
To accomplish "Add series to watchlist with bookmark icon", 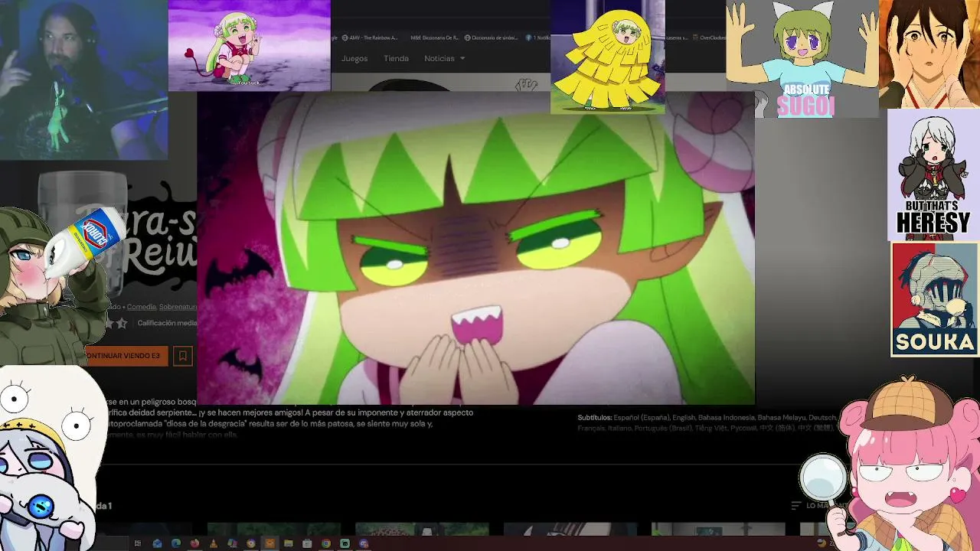I will [x=182, y=356].
